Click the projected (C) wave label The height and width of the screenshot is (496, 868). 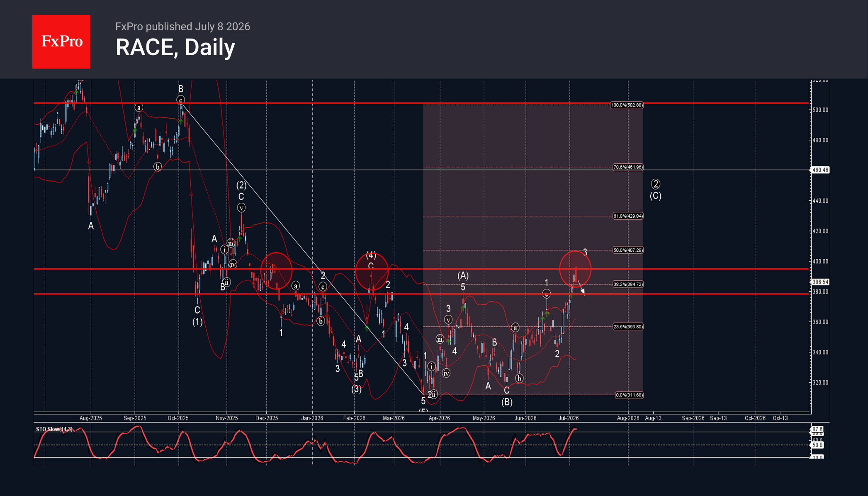click(x=656, y=196)
